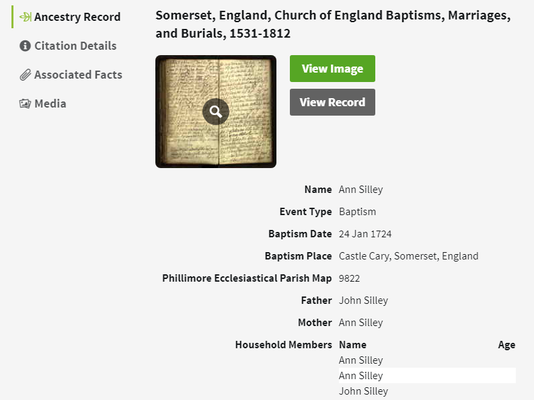
Task: Click the Ancestry leaf icon
Action: pos(26,17)
